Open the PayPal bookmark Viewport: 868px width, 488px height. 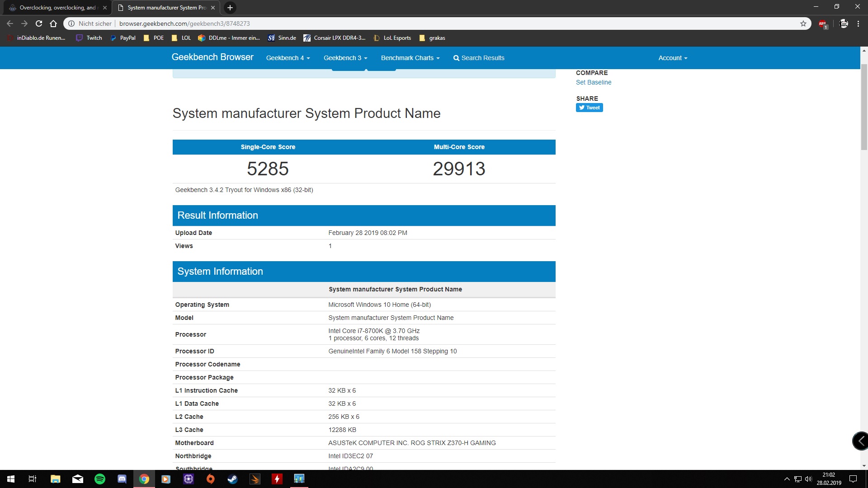(x=123, y=38)
